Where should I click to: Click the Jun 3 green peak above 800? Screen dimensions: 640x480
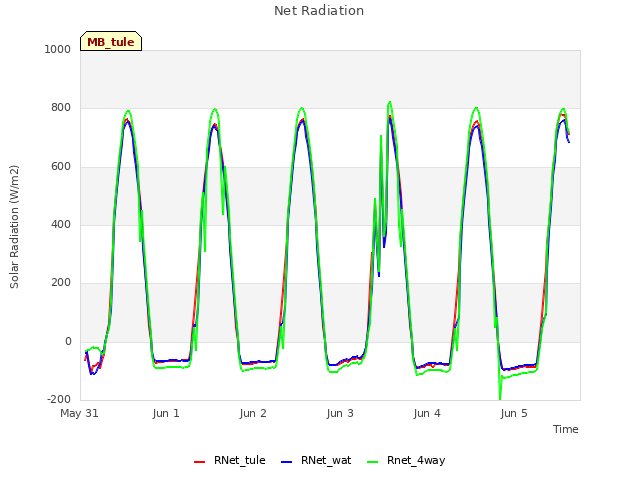390,102
